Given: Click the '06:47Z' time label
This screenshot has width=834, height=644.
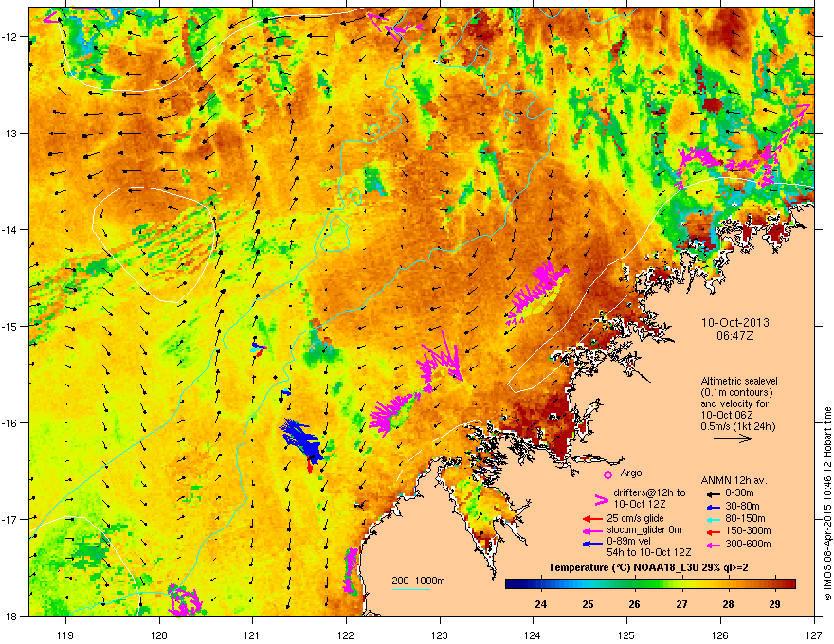Looking at the screenshot, I should [x=735, y=336].
